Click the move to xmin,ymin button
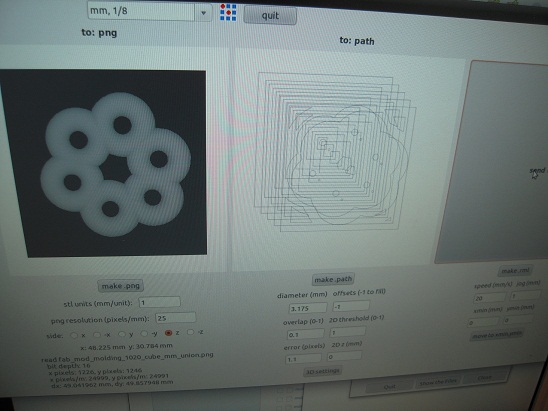The height and width of the screenshot is (411, 548). (497, 334)
